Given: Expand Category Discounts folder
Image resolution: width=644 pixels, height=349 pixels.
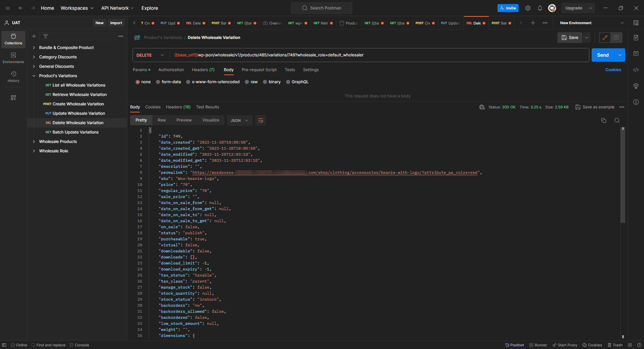Looking at the screenshot, I should [x=34, y=57].
